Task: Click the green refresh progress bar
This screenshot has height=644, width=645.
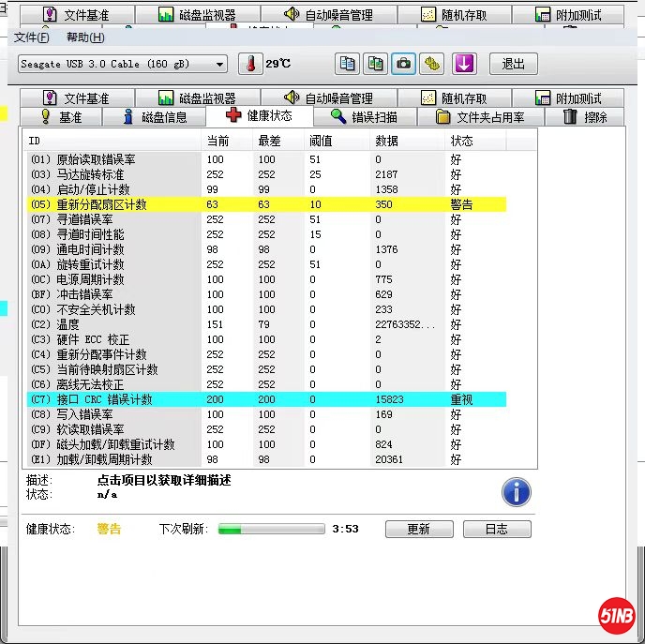Action: tap(271, 529)
